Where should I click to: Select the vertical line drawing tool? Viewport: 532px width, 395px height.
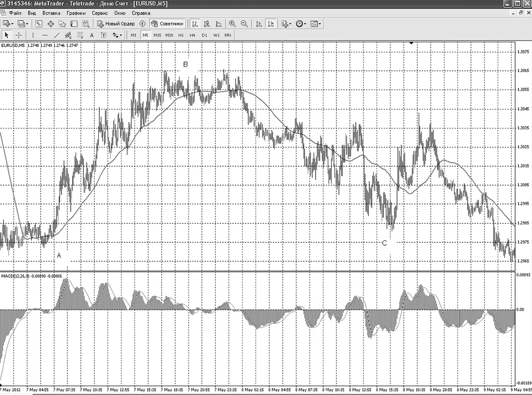[x=33, y=35]
